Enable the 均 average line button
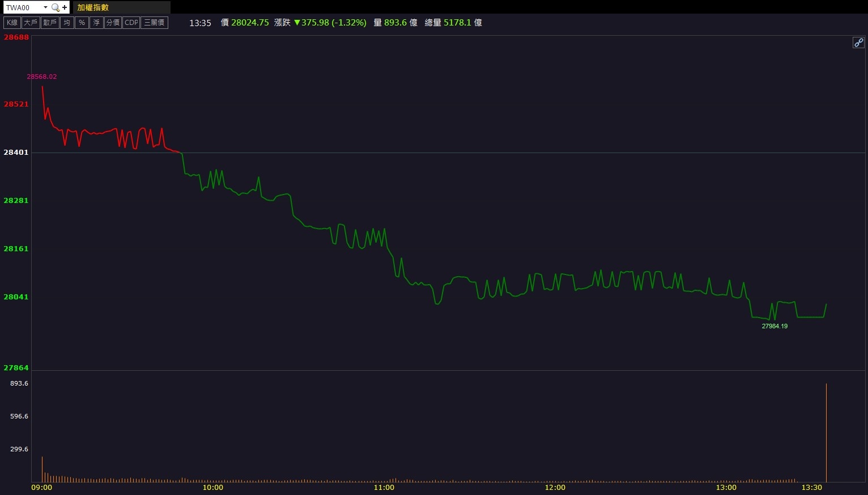 (67, 23)
